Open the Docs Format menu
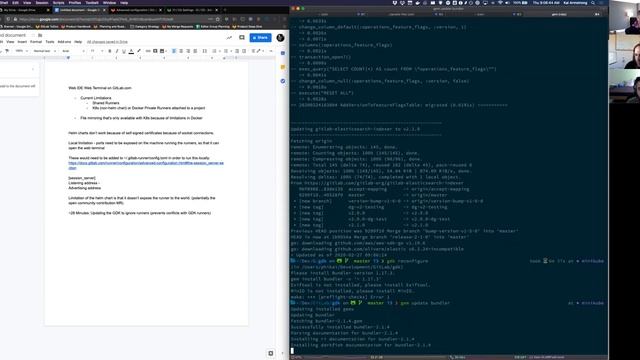This screenshot has height=360, width=640. tap(36, 42)
